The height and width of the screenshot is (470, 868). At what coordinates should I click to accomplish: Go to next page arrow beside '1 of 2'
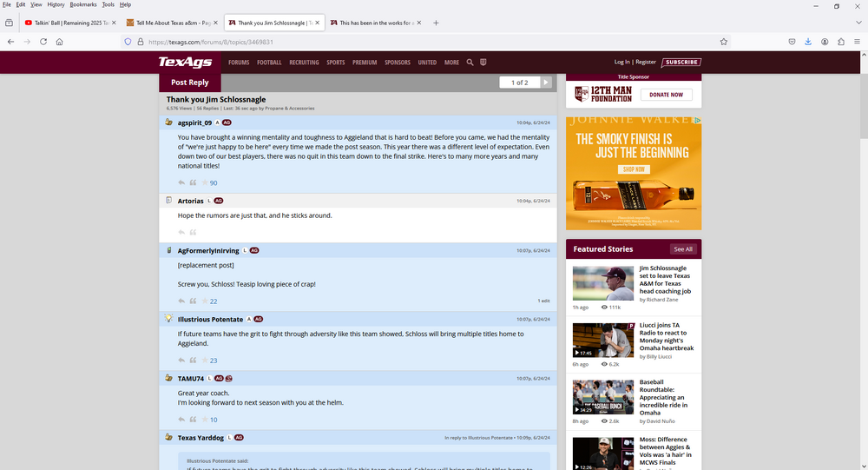click(546, 83)
